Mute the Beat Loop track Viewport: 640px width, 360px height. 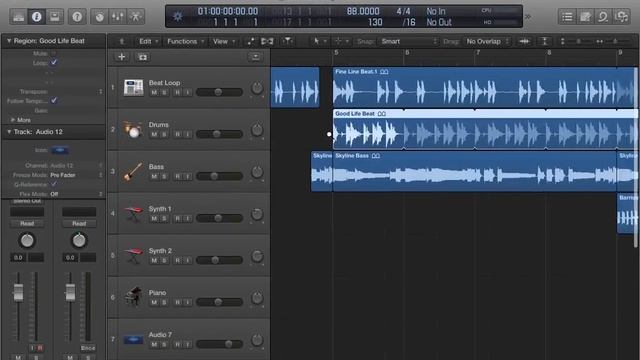(x=154, y=93)
